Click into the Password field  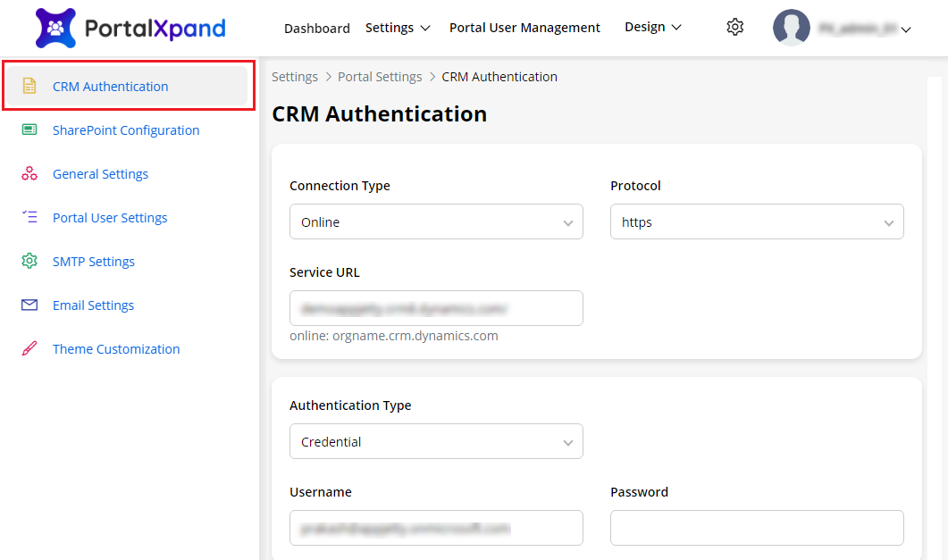point(756,528)
